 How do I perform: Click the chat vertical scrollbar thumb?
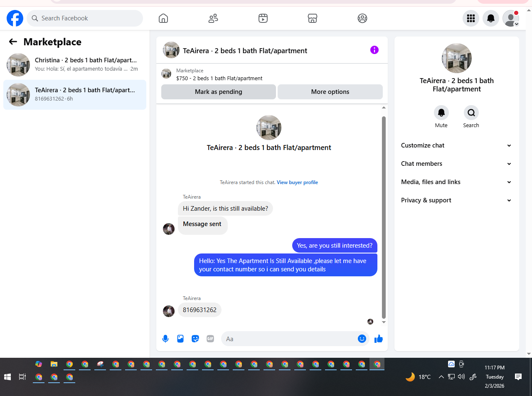pyautogui.click(x=384, y=217)
